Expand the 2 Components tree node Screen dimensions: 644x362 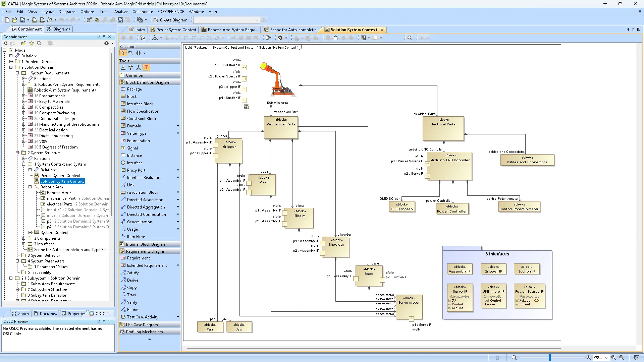pyautogui.click(x=24, y=238)
